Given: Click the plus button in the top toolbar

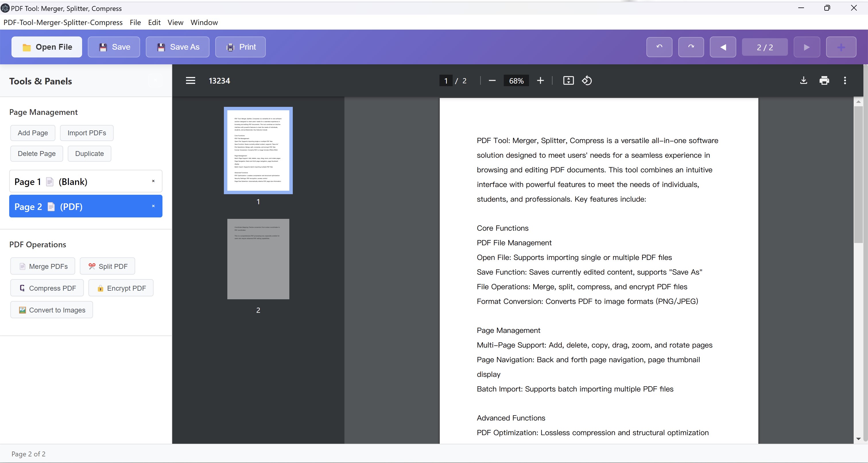Looking at the screenshot, I should click(841, 47).
